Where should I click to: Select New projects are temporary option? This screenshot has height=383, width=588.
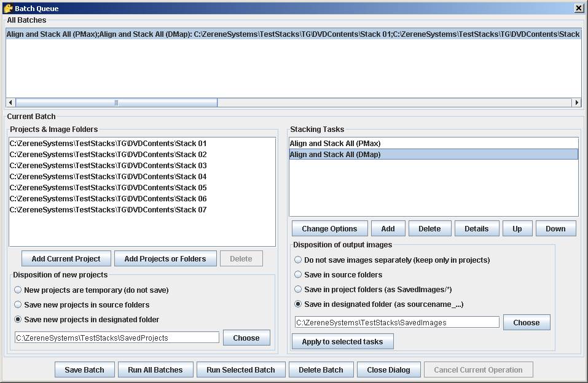(92, 290)
